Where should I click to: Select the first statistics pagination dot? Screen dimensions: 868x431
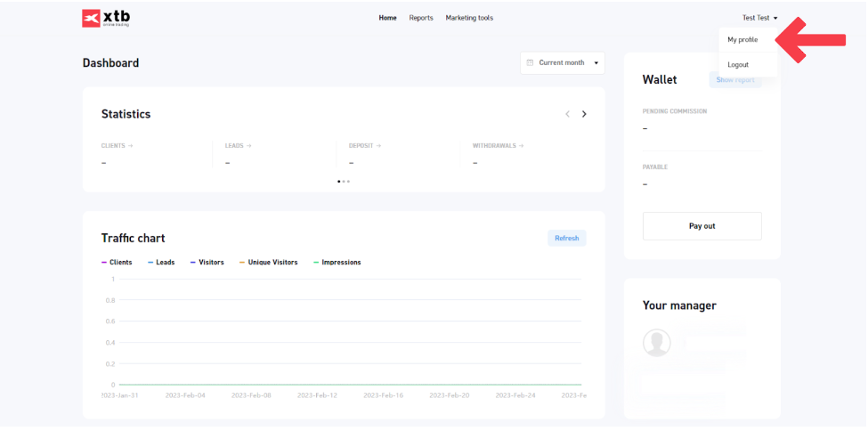click(x=338, y=181)
